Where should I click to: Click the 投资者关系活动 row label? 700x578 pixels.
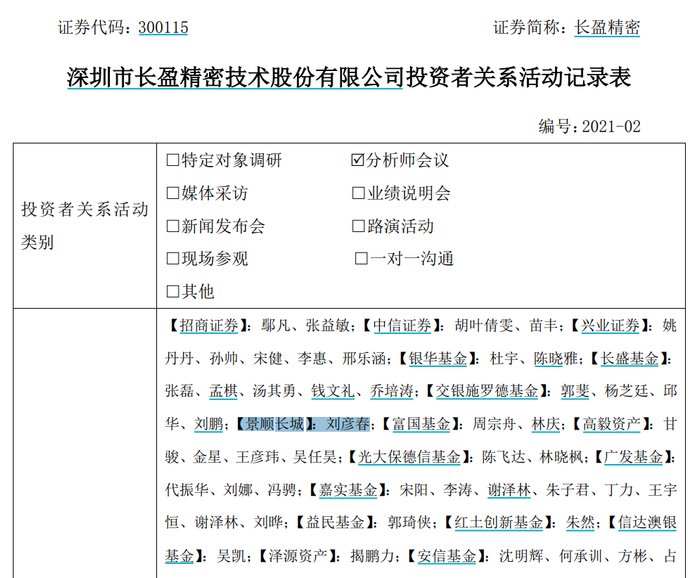85,210
